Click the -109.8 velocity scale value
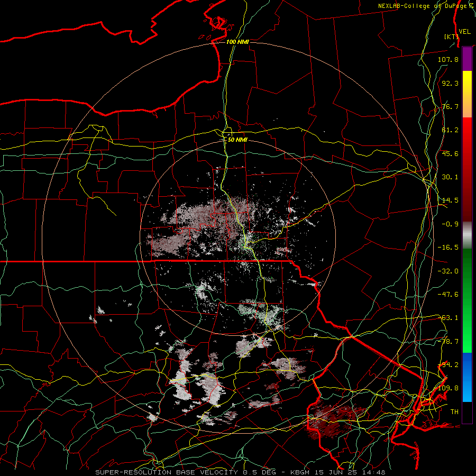Viewport: 476px width, 476px height. [448, 388]
